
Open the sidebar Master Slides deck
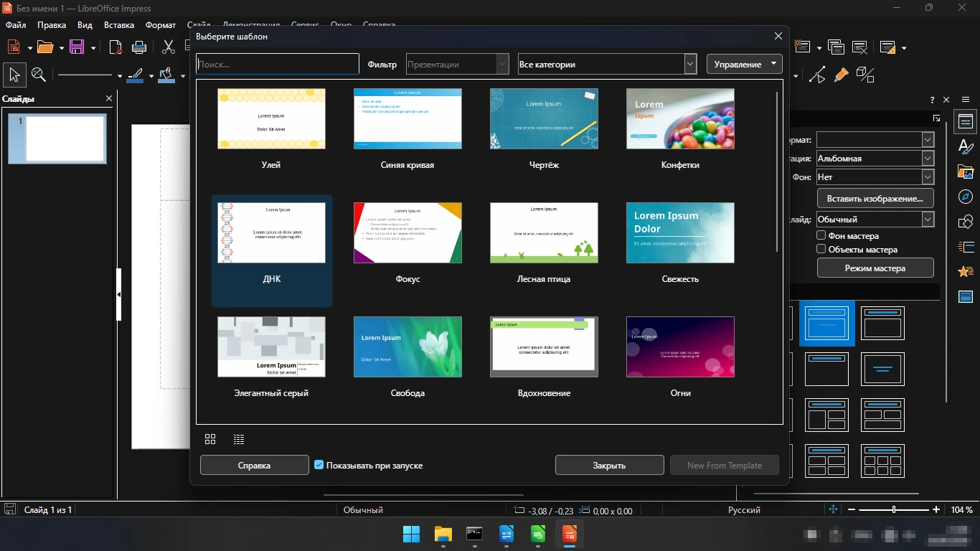[966, 296]
